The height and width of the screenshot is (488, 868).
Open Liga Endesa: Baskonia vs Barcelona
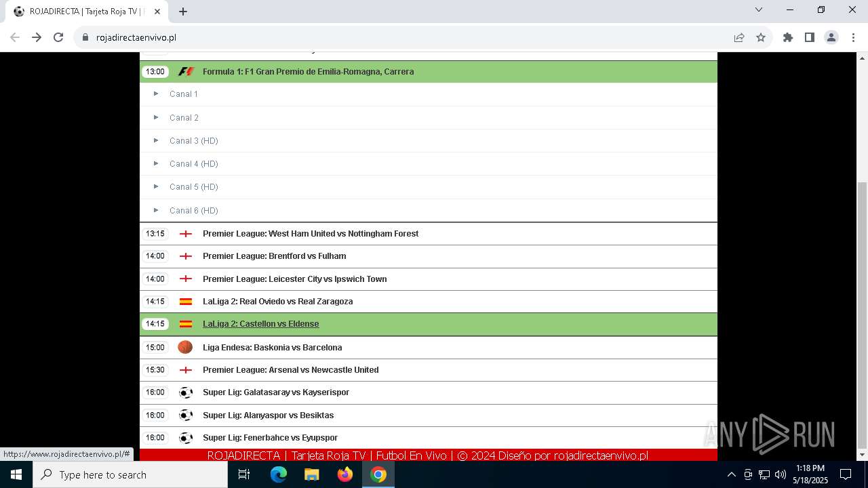point(273,347)
